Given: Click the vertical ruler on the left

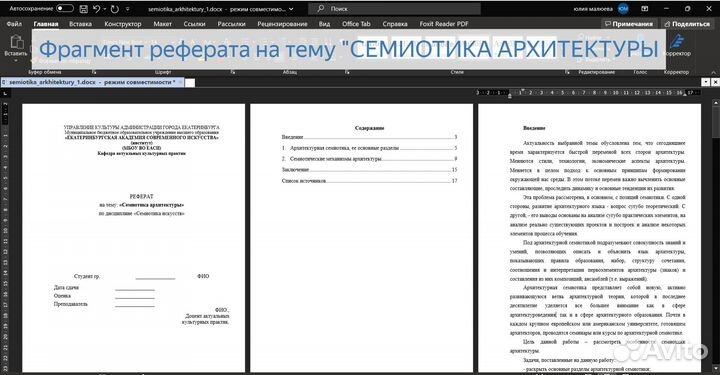Looking at the screenshot, I should click(x=5, y=236).
